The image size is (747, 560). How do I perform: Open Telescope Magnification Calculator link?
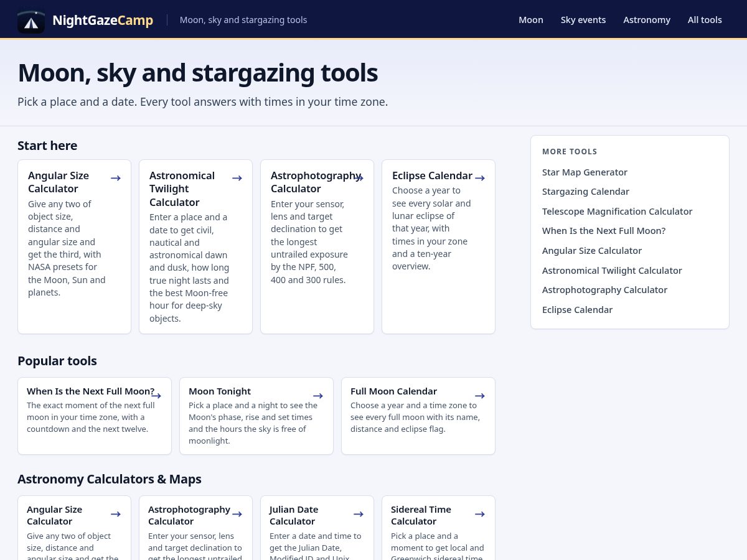(617, 212)
